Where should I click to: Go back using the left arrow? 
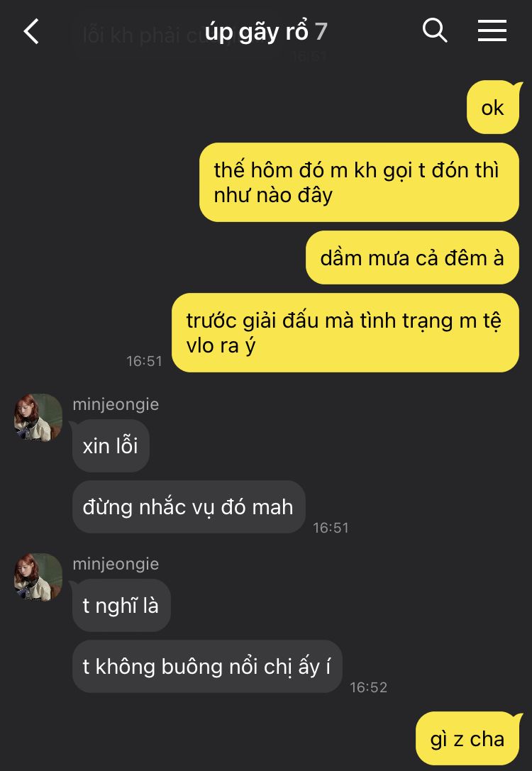point(31,31)
